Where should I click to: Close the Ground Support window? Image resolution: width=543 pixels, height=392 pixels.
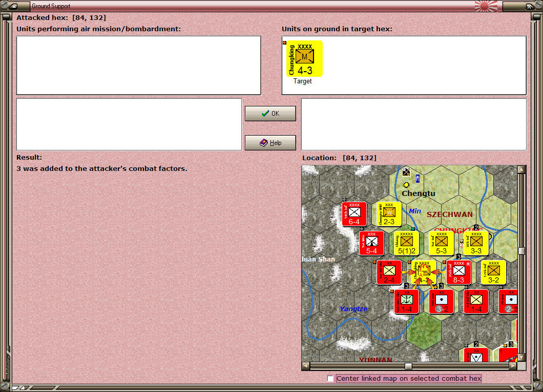click(529, 6)
